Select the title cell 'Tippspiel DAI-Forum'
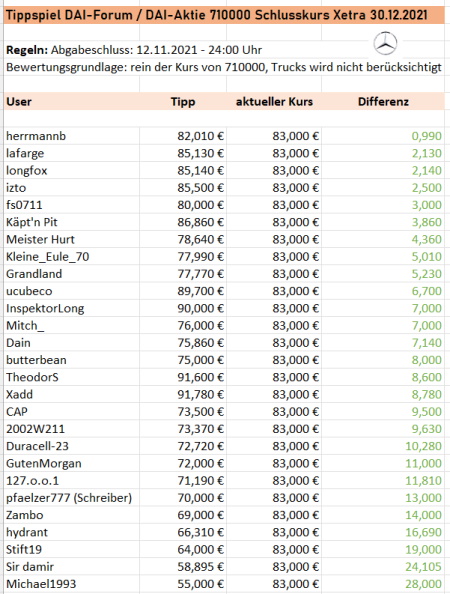This screenshot has width=450, height=594. click(224, 15)
